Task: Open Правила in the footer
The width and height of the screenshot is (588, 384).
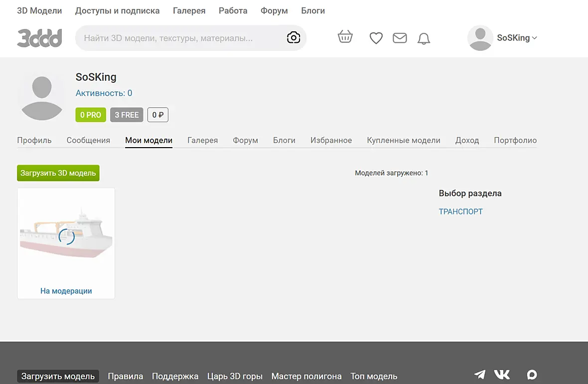Action: (x=125, y=376)
